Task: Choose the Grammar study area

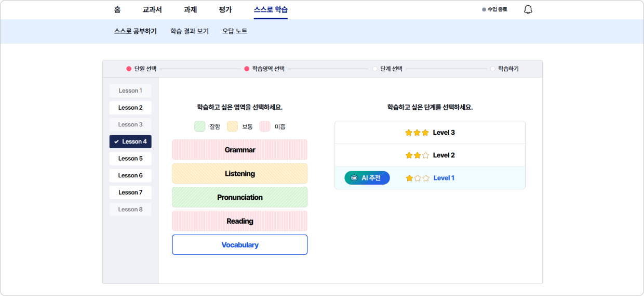Action: click(240, 150)
